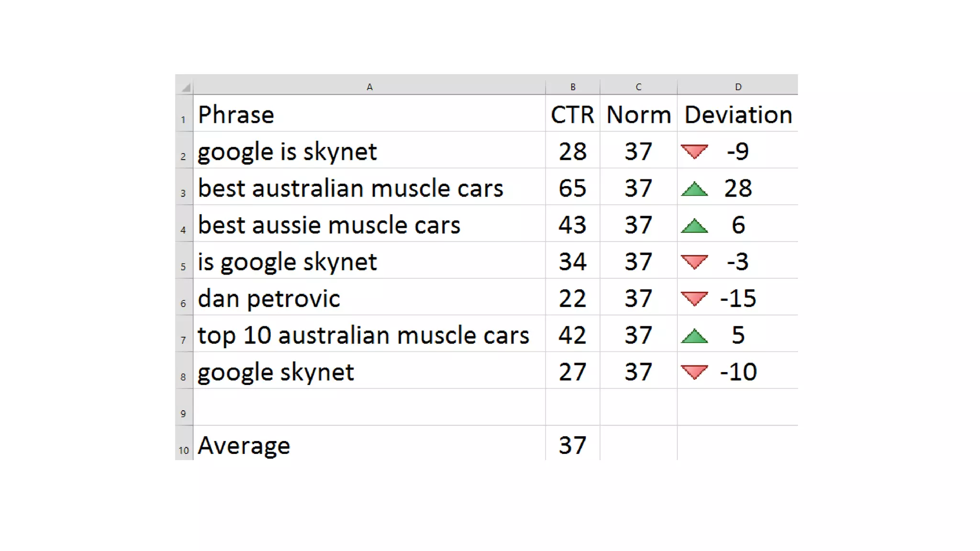Click green up arrow beside deviation 6
Viewport: 980px width, 551px height.
click(694, 226)
